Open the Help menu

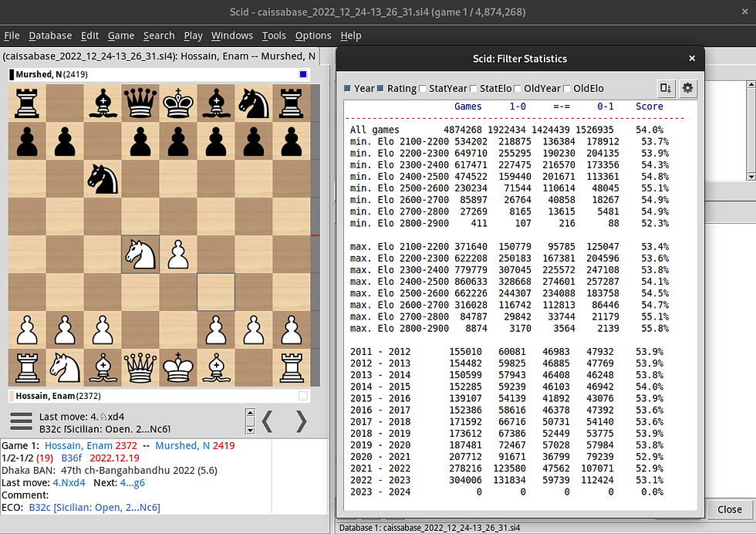[350, 35]
